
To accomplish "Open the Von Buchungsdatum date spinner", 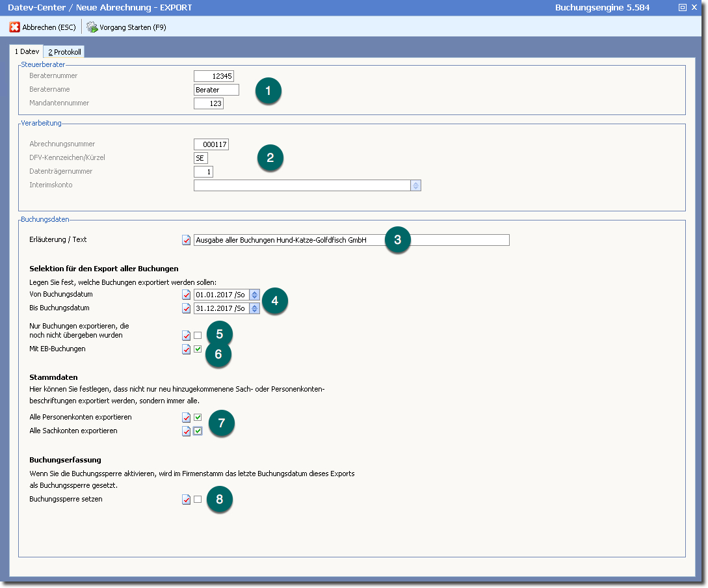I will pos(254,295).
